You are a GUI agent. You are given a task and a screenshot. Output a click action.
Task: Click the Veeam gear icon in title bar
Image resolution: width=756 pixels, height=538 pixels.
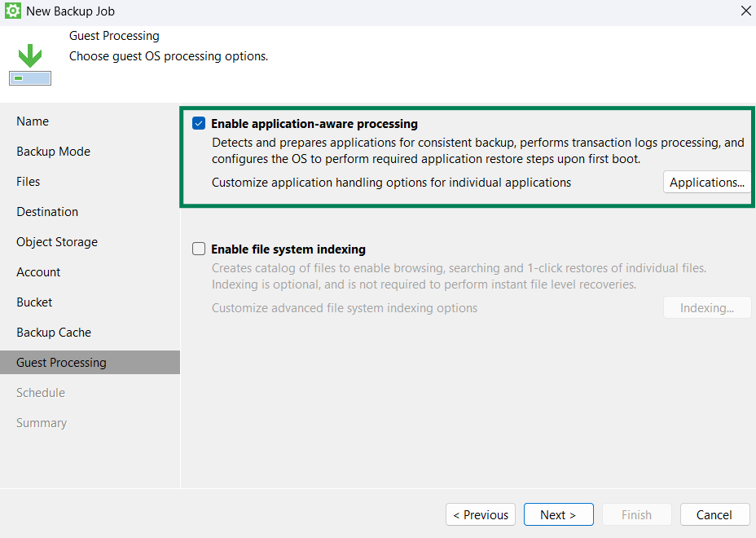12,11
